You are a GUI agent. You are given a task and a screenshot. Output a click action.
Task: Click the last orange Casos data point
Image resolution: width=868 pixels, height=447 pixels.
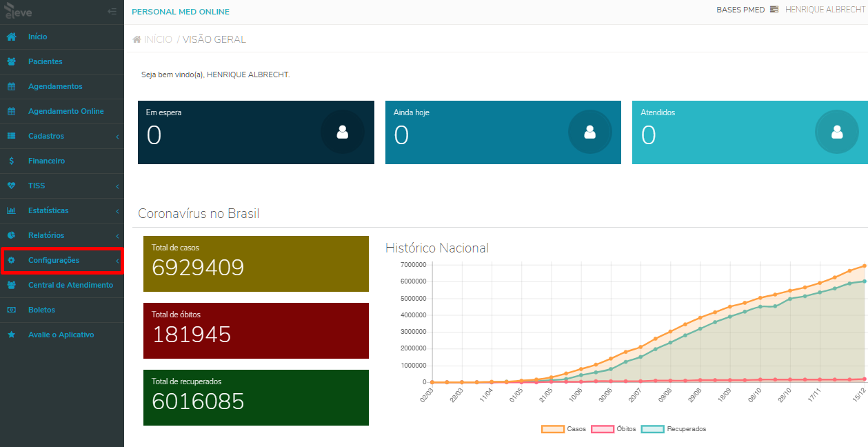pyautogui.click(x=864, y=266)
